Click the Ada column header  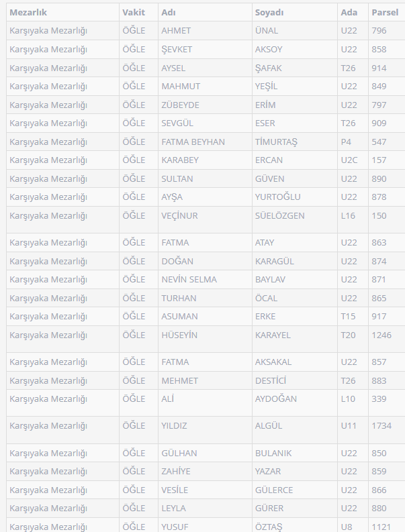click(x=349, y=13)
